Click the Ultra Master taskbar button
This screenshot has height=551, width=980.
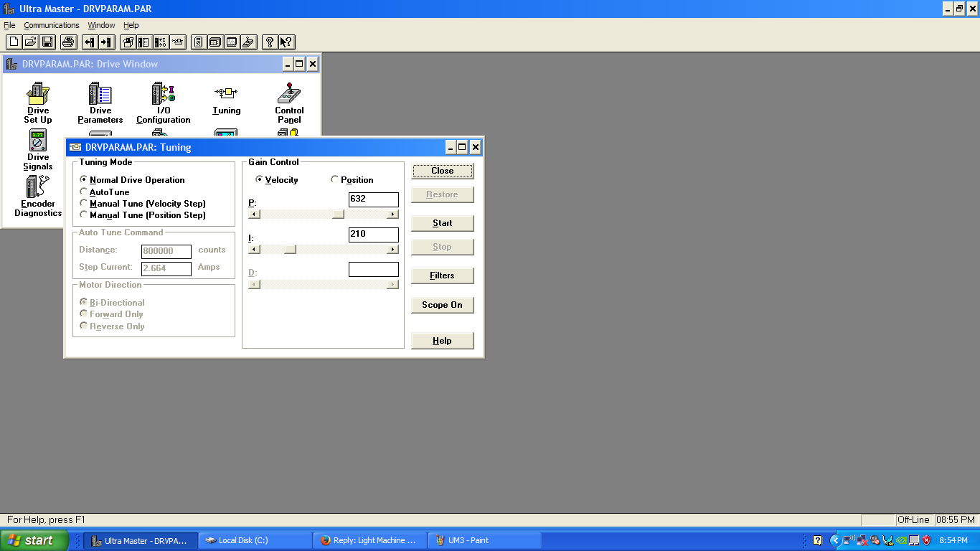click(140, 540)
